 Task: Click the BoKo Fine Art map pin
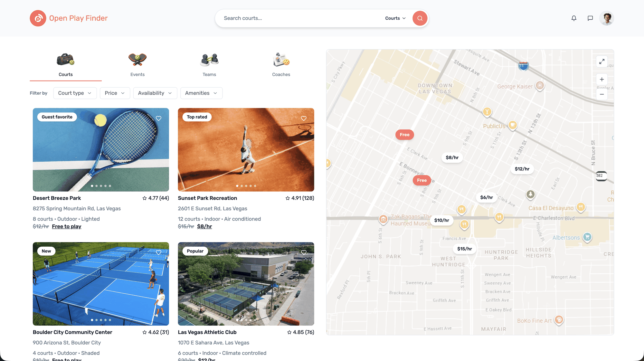(559, 320)
